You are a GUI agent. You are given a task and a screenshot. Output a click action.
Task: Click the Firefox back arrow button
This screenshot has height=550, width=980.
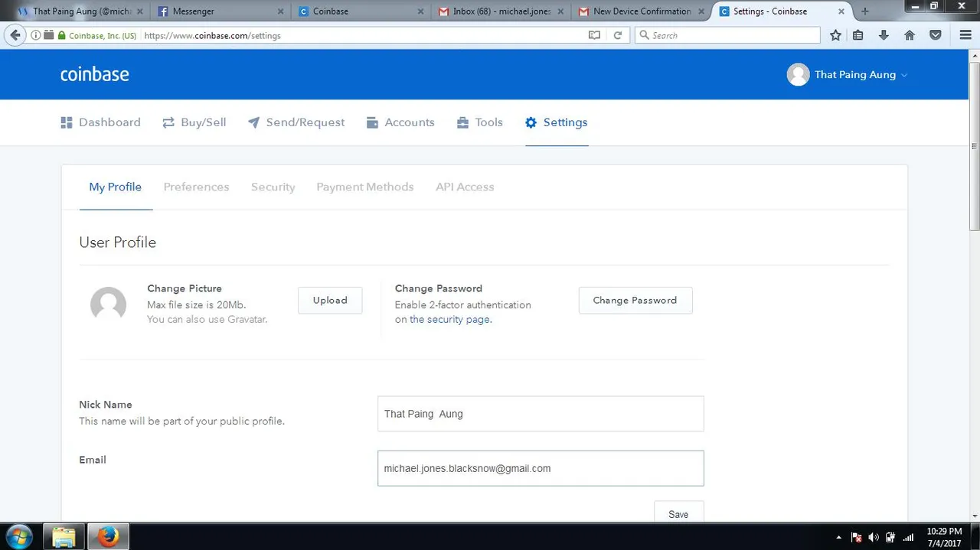tap(15, 35)
